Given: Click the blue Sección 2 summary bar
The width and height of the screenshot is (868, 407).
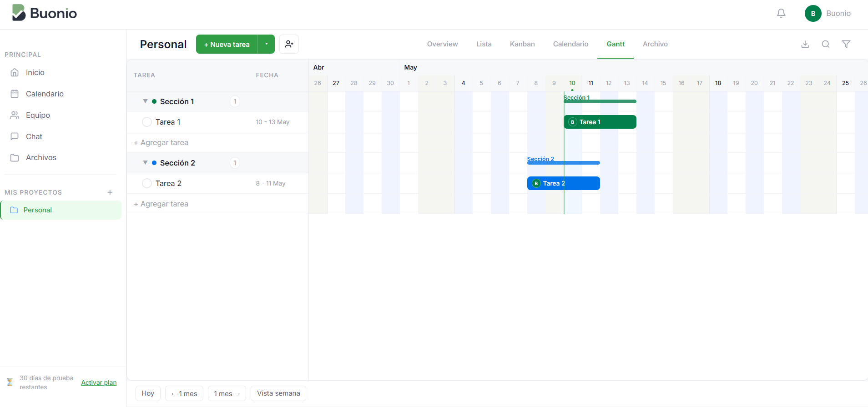Looking at the screenshot, I should click(x=564, y=163).
